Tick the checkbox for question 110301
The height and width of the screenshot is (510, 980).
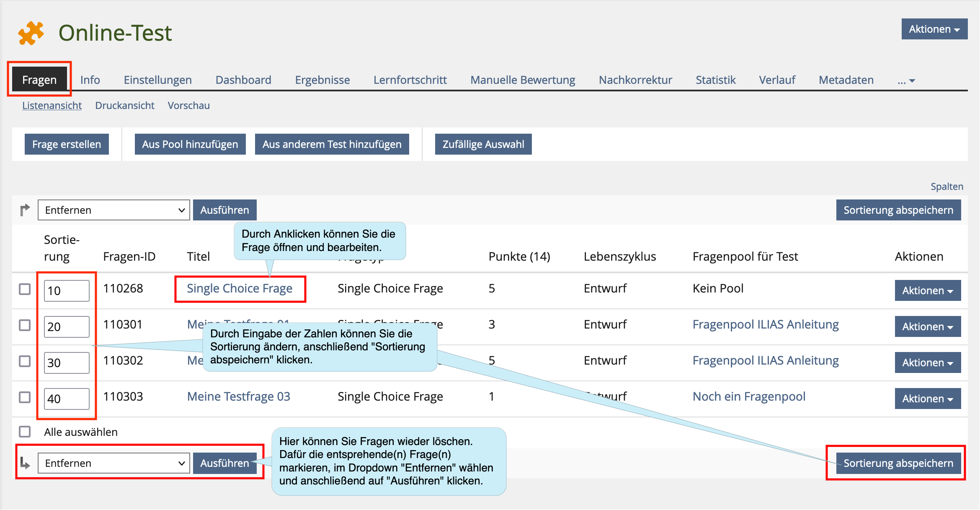[25, 325]
